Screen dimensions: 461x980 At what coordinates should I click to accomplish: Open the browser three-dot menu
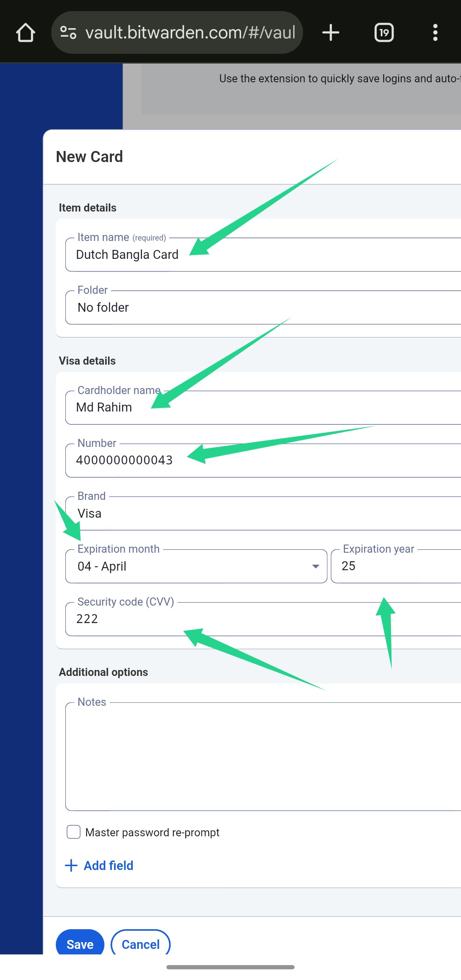tap(435, 32)
